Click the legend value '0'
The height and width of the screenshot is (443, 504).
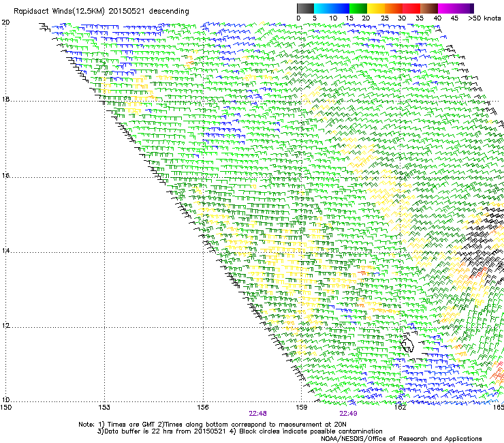[298, 18]
